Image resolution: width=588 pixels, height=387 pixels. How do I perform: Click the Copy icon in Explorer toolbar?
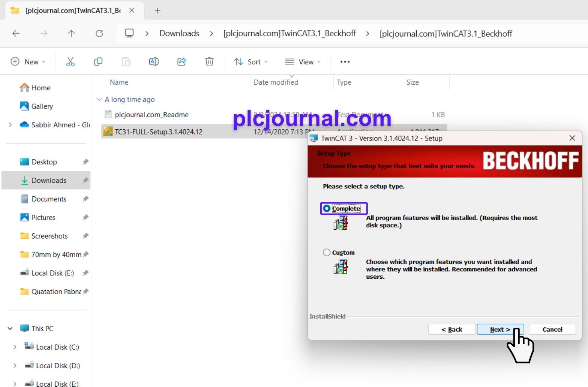click(98, 62)
